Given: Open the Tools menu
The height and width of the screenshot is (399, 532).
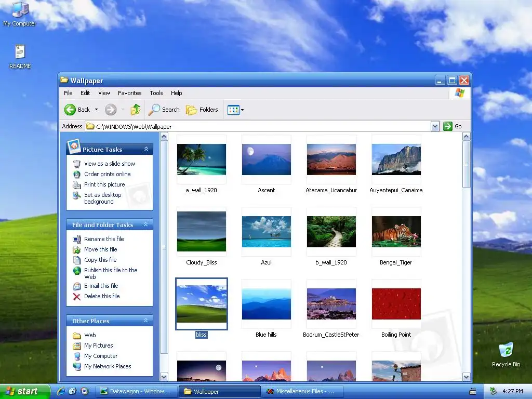Looking at the screenshot, I should click(156, 93).
